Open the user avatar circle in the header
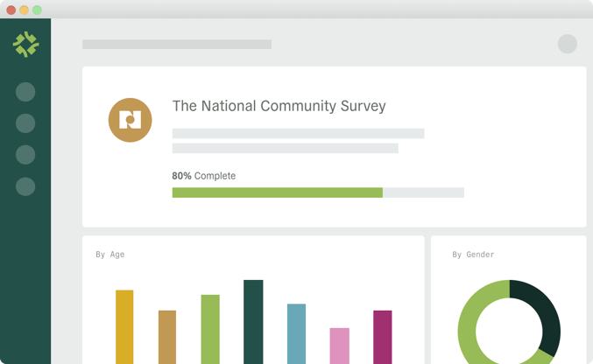Screen dimensions: 593x364 [568, 44]
